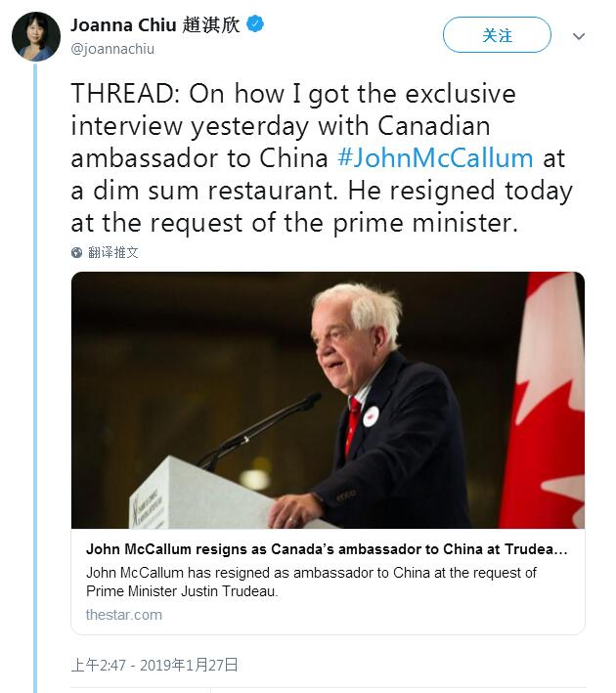Open Joanna Chiu's profile avatar
The image size is (616, 693).
35,36
